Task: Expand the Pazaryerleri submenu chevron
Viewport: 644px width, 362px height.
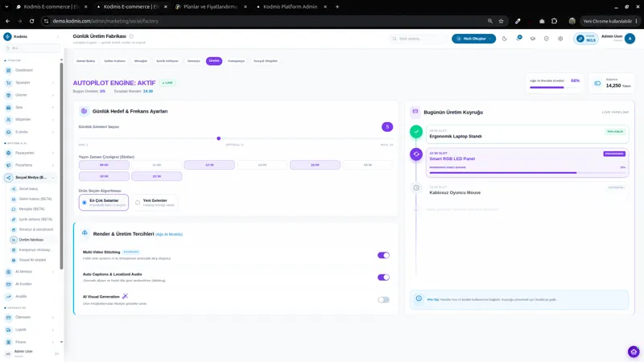Action: point(53,153)
